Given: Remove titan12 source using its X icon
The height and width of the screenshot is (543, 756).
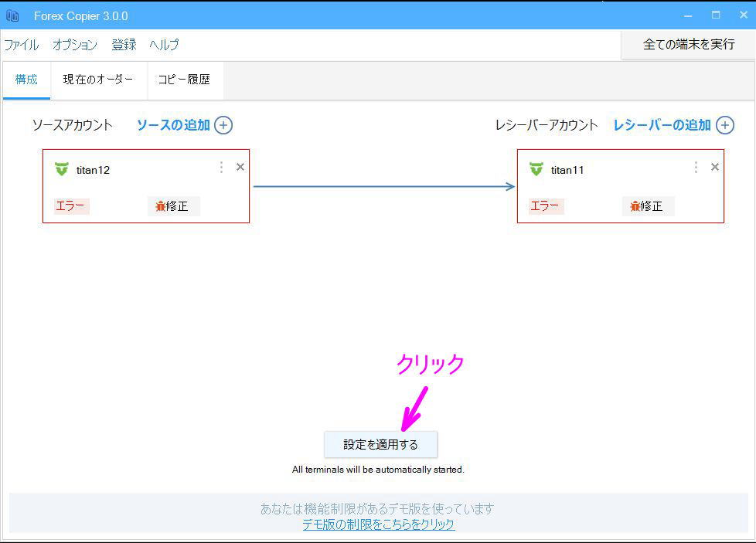Looking at the screenshot, I should tap(240, 166).
